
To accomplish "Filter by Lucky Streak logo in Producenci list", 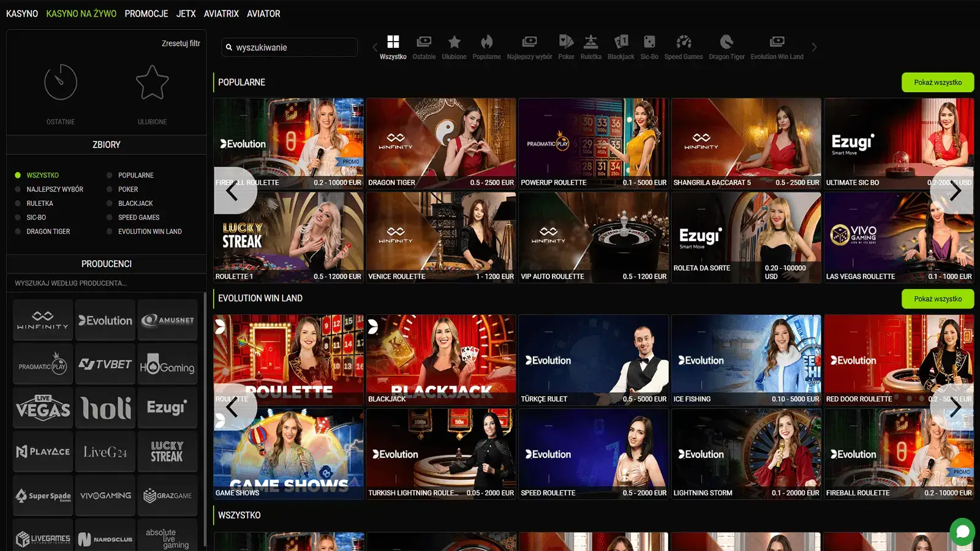I will pos(167,452).
